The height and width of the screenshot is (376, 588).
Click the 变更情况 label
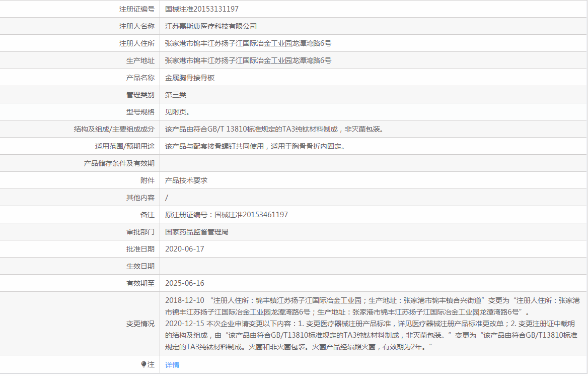pyautogui.click(x=140, y=324)
